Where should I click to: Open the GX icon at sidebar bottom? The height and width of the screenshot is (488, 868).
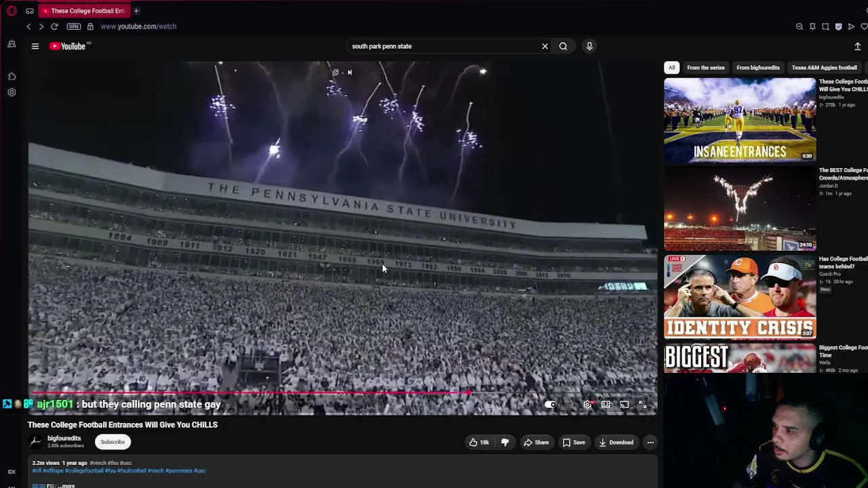click(12, 472)
